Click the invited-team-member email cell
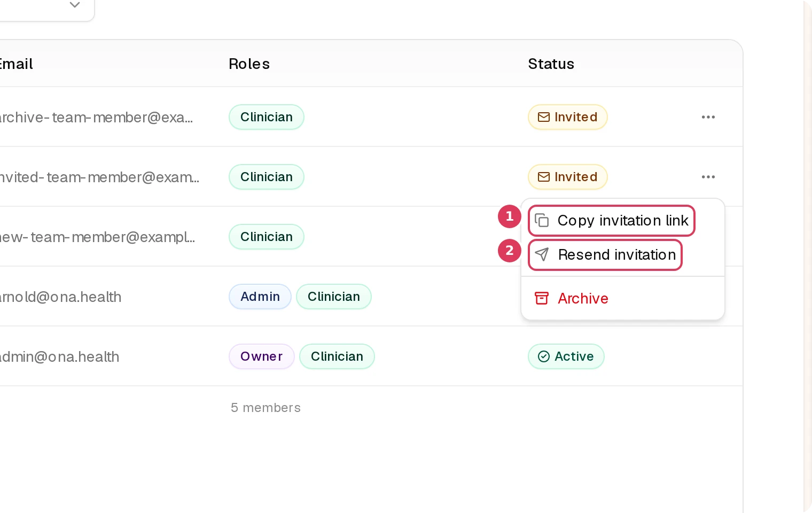 click(100, 177)
